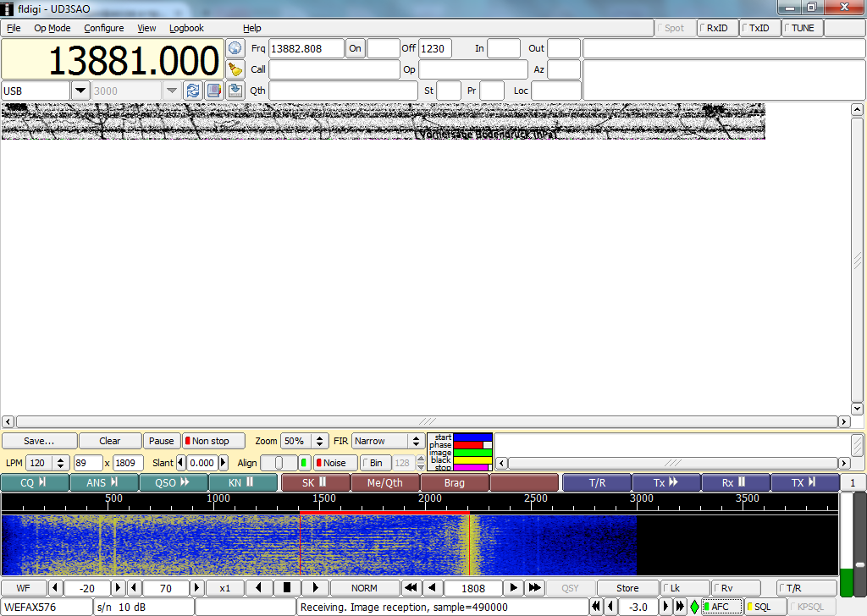The image size is (867, 616).
Task: Click the x1 waterfall scale control
Action: (x=224, y=587)
